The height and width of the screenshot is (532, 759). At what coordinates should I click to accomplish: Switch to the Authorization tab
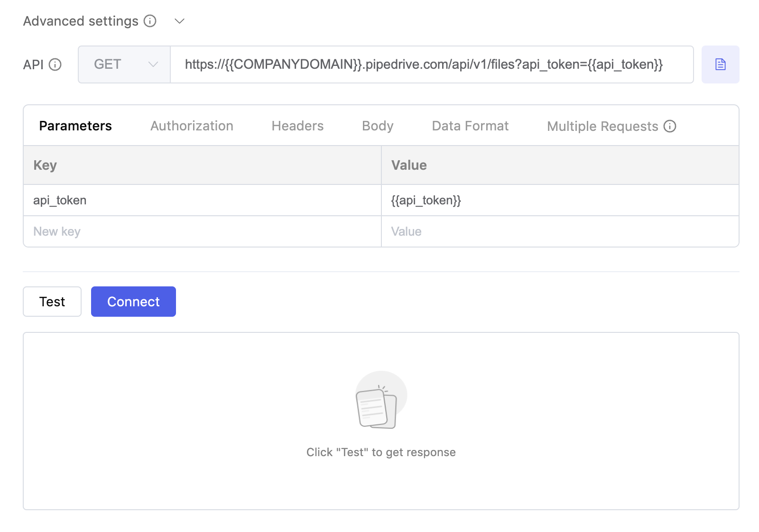pyautogui.click(x=192, y=126)
